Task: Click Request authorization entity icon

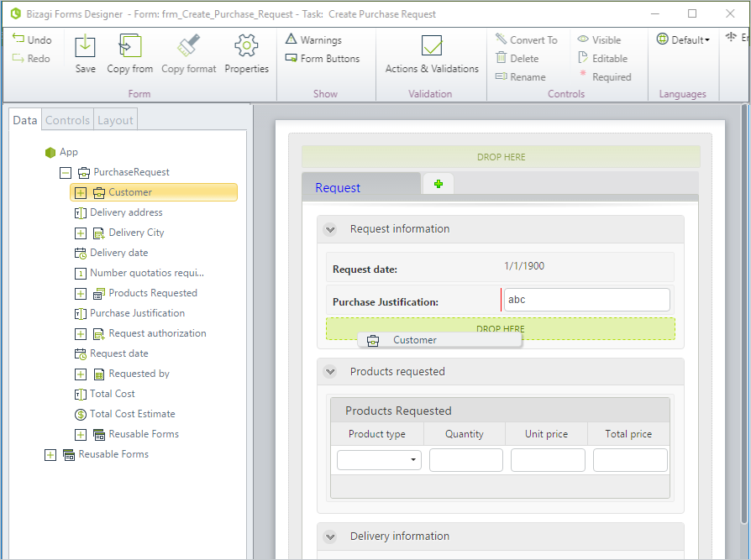Action: coord(98,333)
